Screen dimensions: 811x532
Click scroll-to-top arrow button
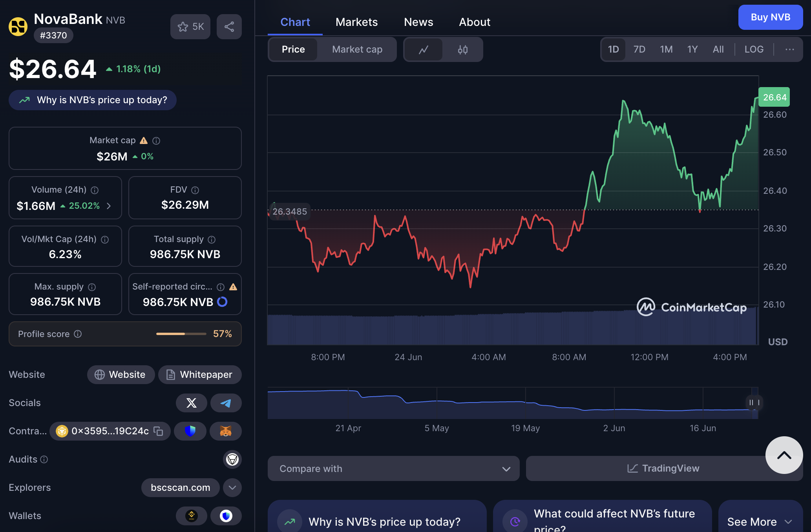784,455
